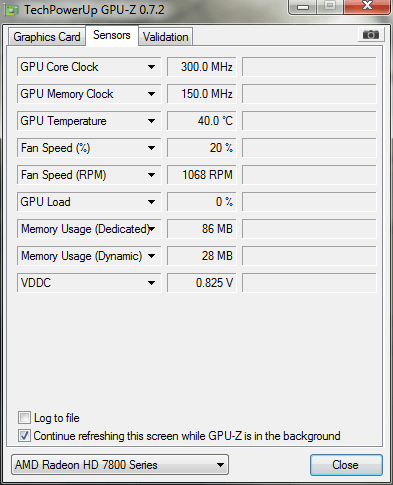Click the GPU Core Clock graph area
Viewport: 393px width, 485px height.
pyautogui.click(x=309, y=67)
